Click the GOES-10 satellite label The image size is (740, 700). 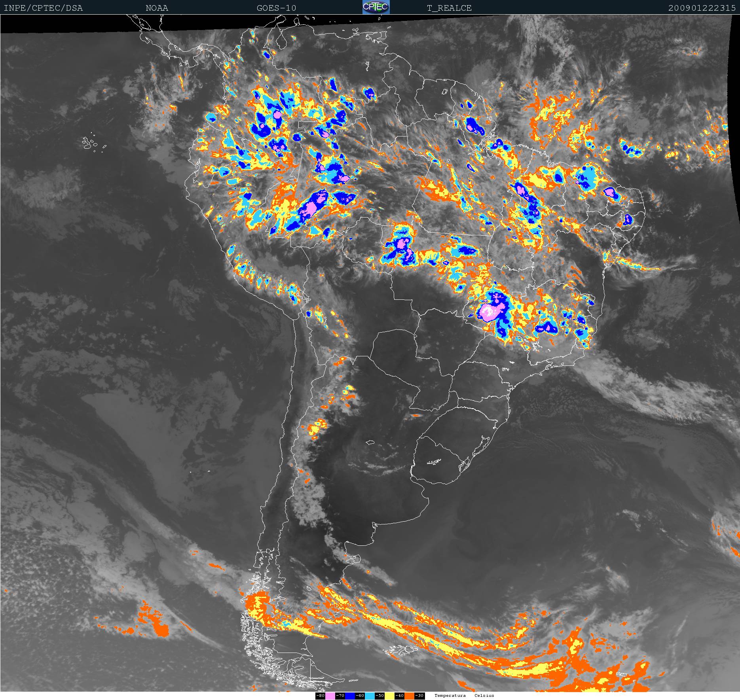point(276,8)
